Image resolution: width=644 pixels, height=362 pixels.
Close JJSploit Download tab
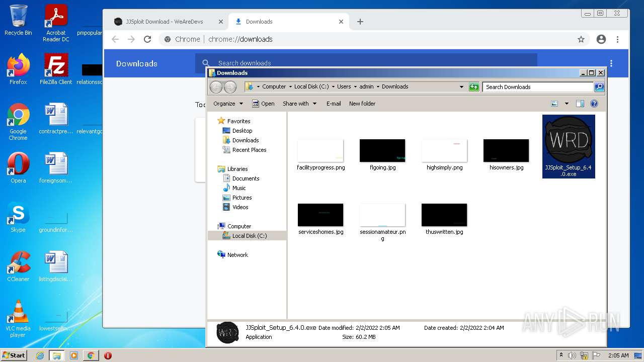pos(221,22)
